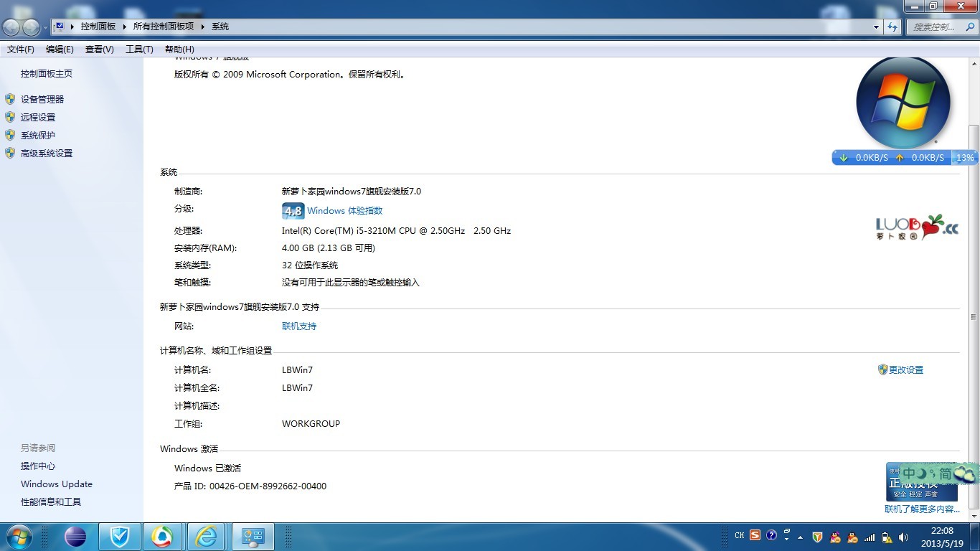
Task: Open the 360 shield tray icon
Action: [817, 537]
